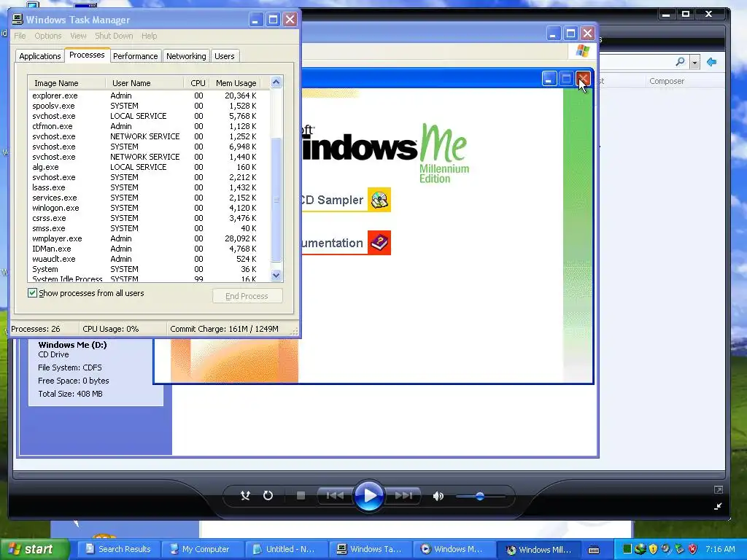The height and width of the screenshot is (560, 747).
Task: Open the Documentation book icon
Action: [379, 243]
